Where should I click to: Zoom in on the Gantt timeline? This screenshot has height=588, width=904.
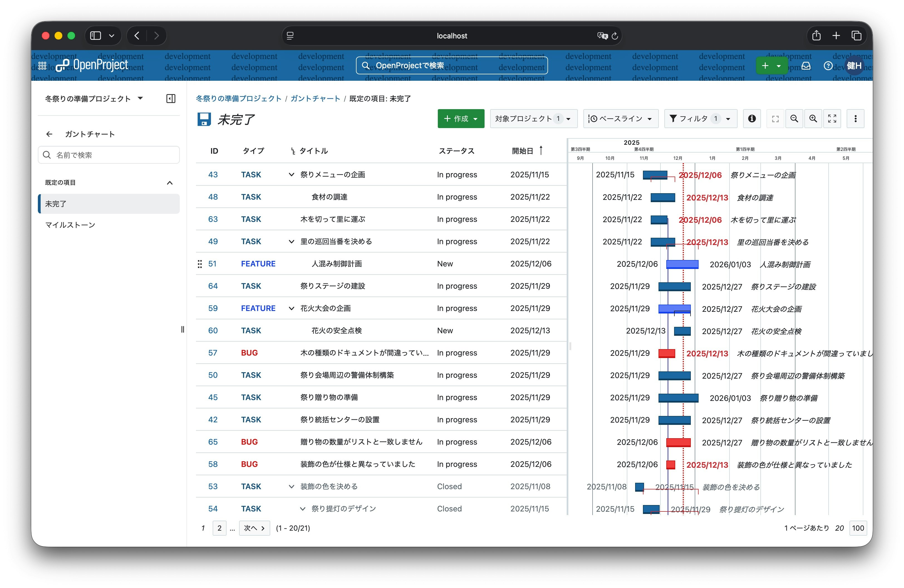pos(813,119)
